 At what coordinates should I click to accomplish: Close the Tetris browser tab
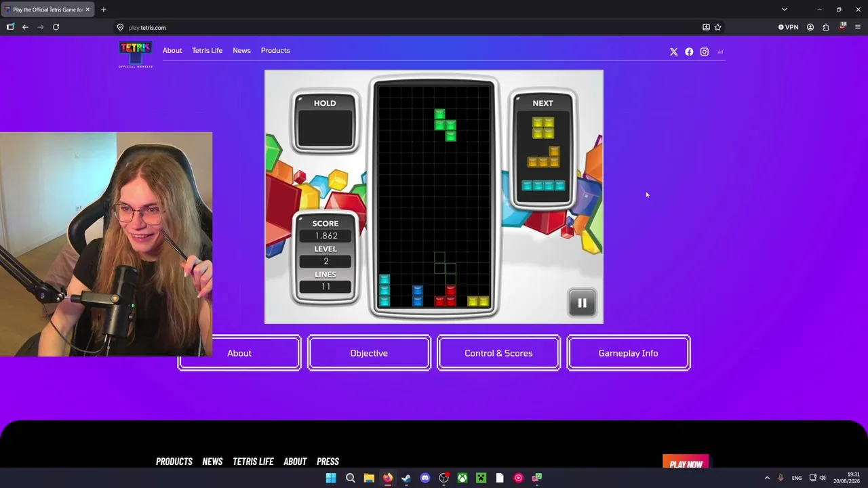pos(87,9)
